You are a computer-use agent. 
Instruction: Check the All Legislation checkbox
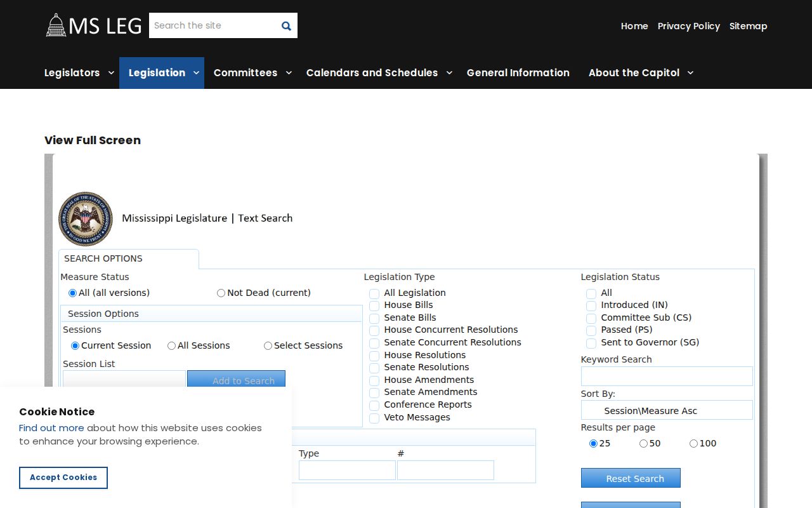coord(374,293)
